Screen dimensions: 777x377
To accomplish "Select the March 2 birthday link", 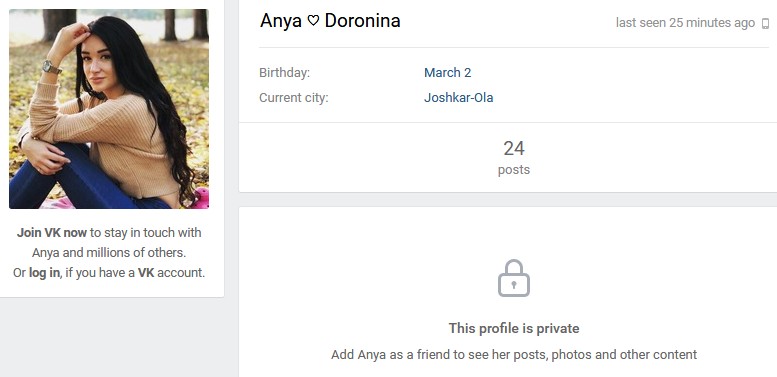I will 447,73.
